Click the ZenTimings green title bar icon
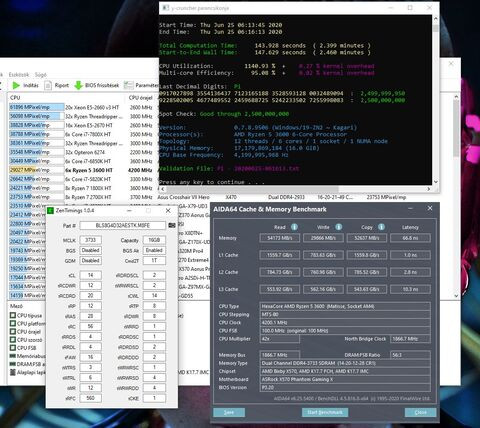 coord(50,211)
